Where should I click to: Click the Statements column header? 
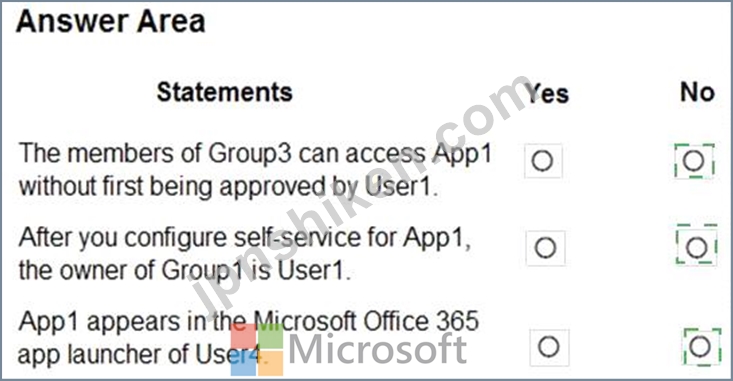(x=225, y=92)
